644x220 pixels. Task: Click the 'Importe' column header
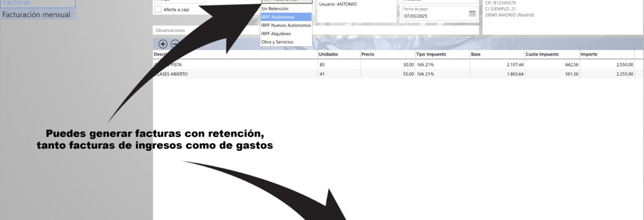[x=607, y=54]
